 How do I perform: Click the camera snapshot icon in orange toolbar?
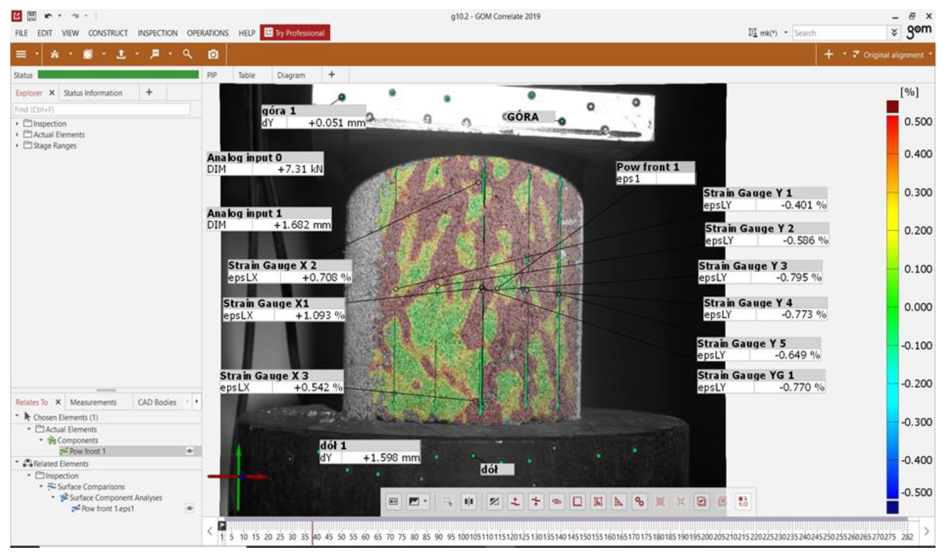coord(213,54)
